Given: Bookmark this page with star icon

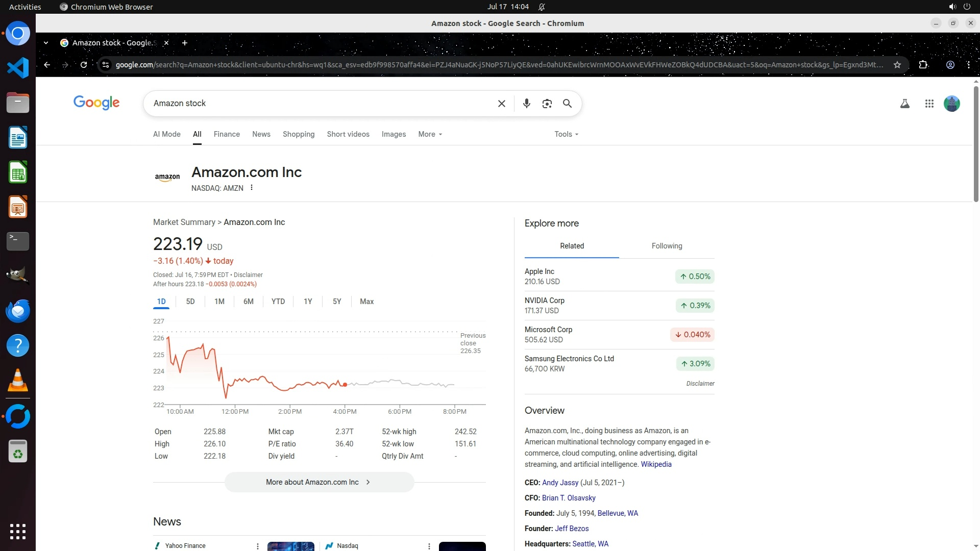Looking at the screenshot, I should (897, 65).
